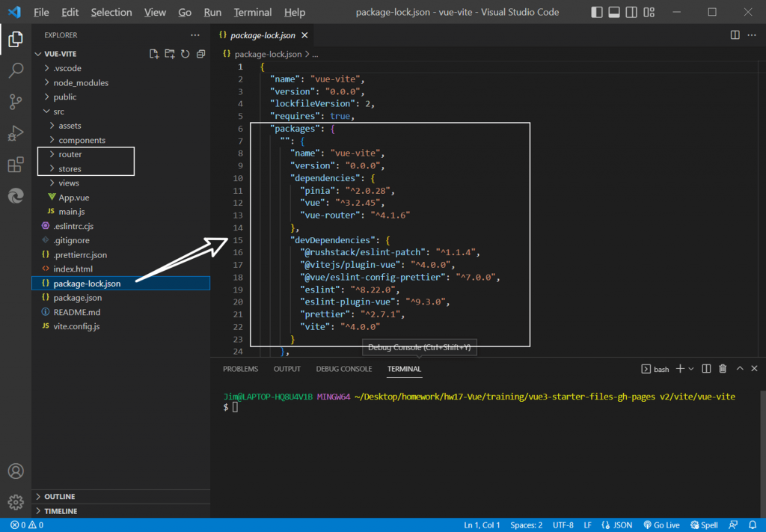Viewport: 766px width, 532px height.
Task: Collapse the VUE-VITE root folder
Action: click(120, 54)
